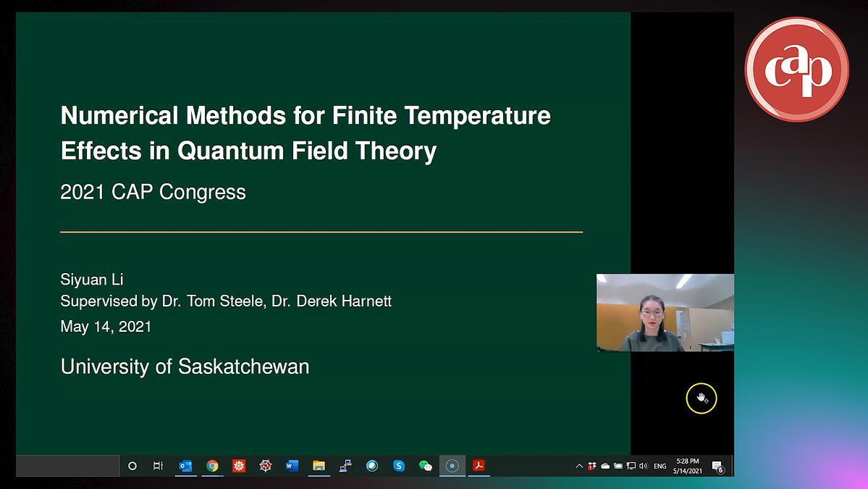Click 'University of Saskatchewan' text
The image size is (868, 489).
tap(185, 367)
